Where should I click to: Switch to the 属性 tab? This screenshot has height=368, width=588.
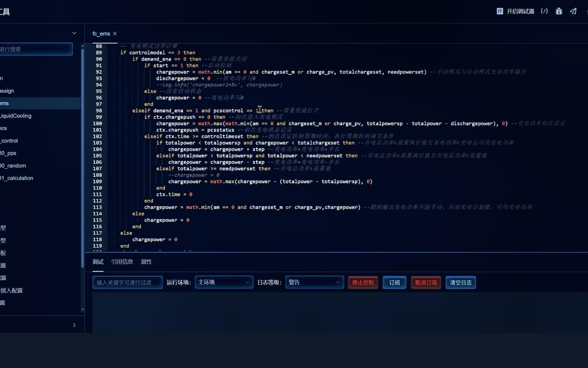(146, 262)
